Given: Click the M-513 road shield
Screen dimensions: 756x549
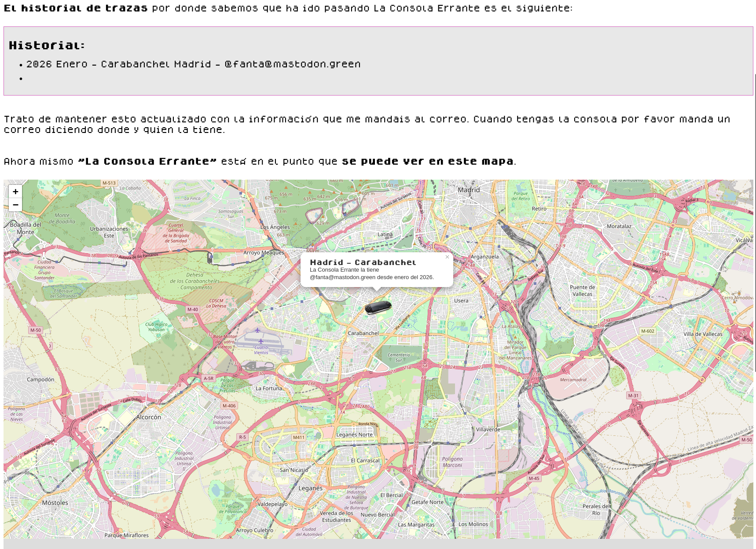Looking at the screenshot, I should 109,183.
